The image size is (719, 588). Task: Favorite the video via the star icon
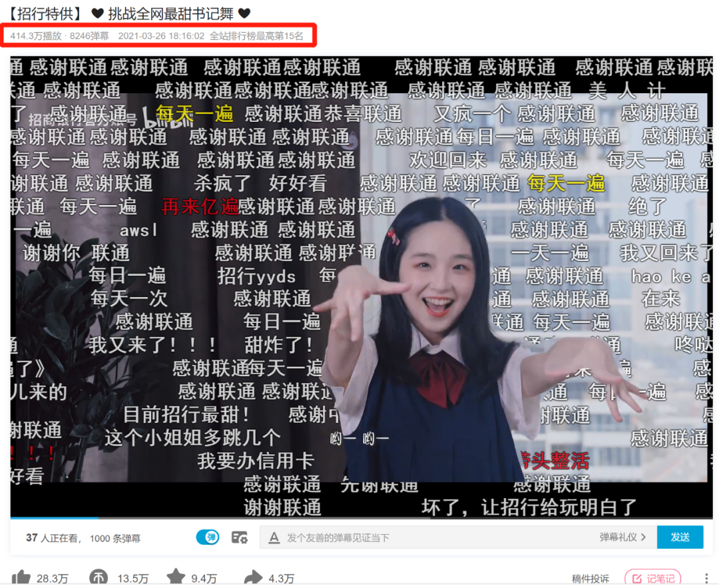point(174,578)
